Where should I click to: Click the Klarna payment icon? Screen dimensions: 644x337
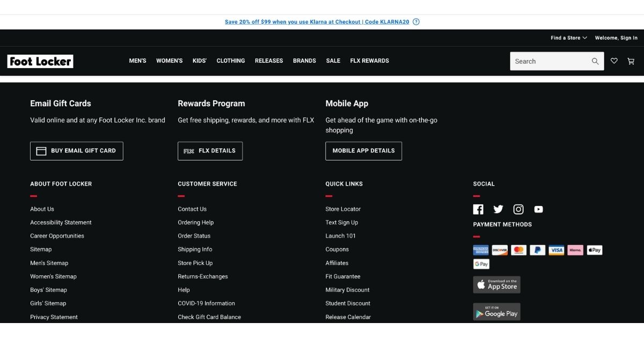click(575, 250)
